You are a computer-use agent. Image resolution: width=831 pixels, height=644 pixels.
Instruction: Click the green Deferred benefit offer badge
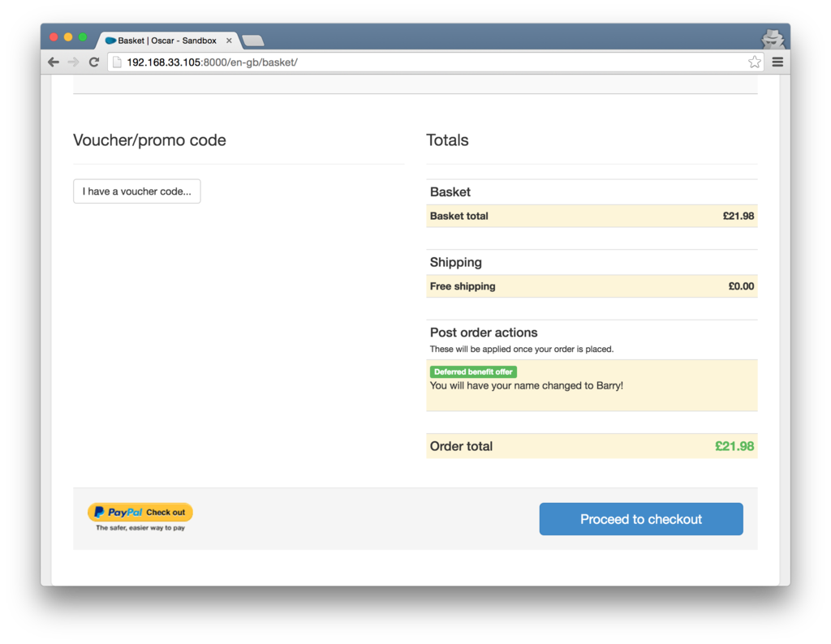pos(473,371)
